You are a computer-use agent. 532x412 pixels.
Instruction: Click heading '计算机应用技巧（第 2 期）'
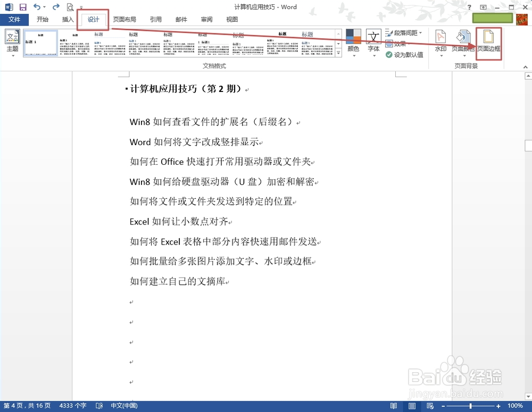click(186, 89)
